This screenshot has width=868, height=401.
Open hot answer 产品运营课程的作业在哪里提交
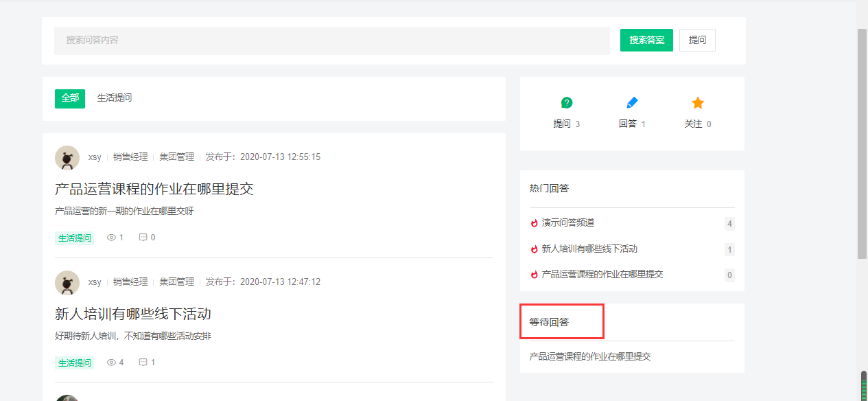pyautogui.click(x=602, y=275)
